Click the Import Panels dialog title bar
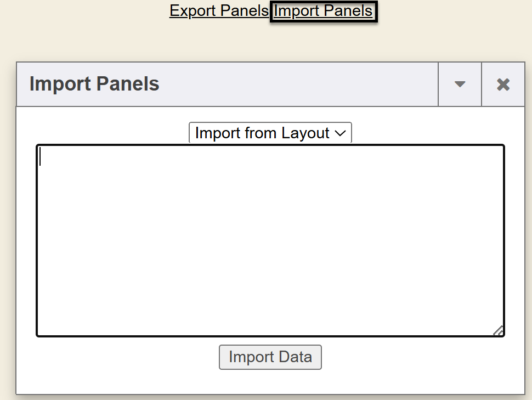Screen dimensions: 532x400 [x=274, y=84]
